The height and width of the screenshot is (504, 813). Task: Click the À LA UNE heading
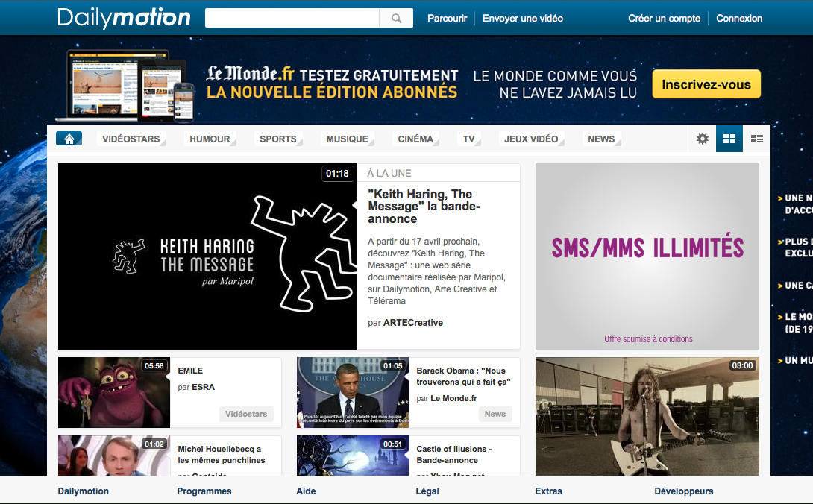(x=389, y=173)
